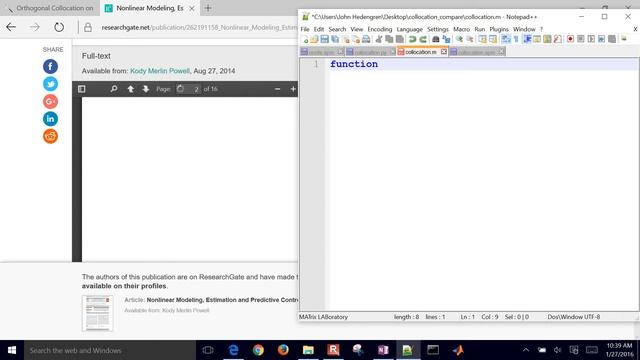Click Save Recorded Macro icon

[612, 39]
